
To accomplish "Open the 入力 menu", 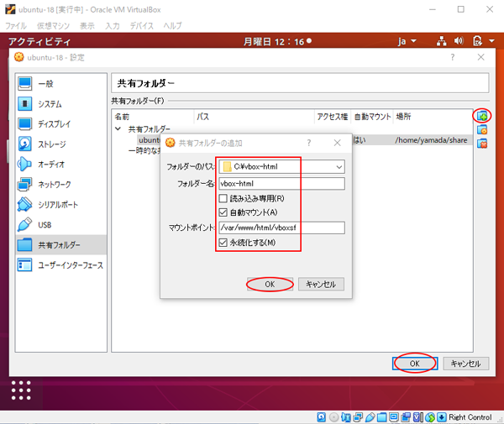I will tap(113, 26).
